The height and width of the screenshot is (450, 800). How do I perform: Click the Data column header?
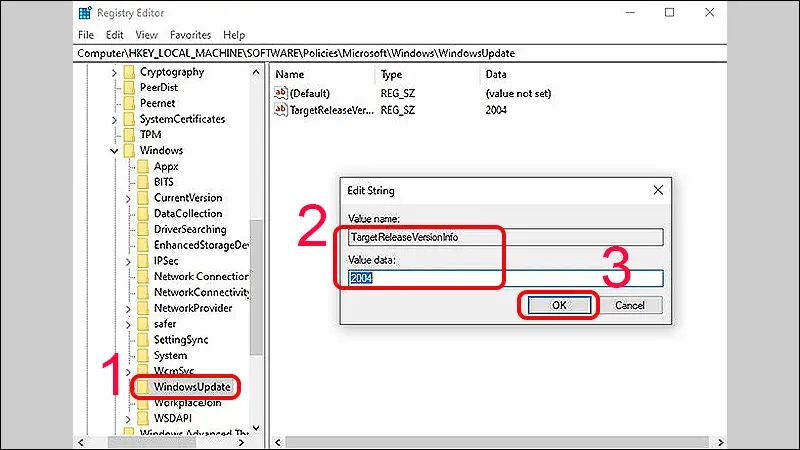tap(496, 75)
